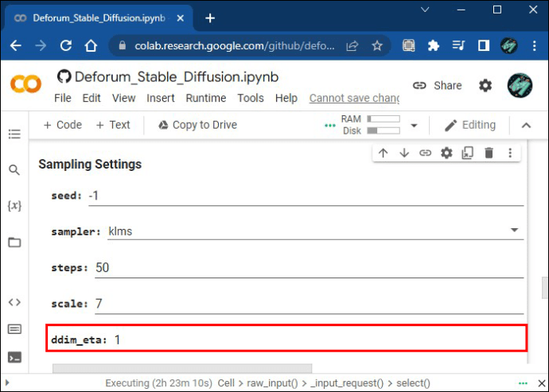The width and height of the screenshot is (549, 392).
Task: Open the Insert menu
Action: pyautogui.click(x=161, y=98)
